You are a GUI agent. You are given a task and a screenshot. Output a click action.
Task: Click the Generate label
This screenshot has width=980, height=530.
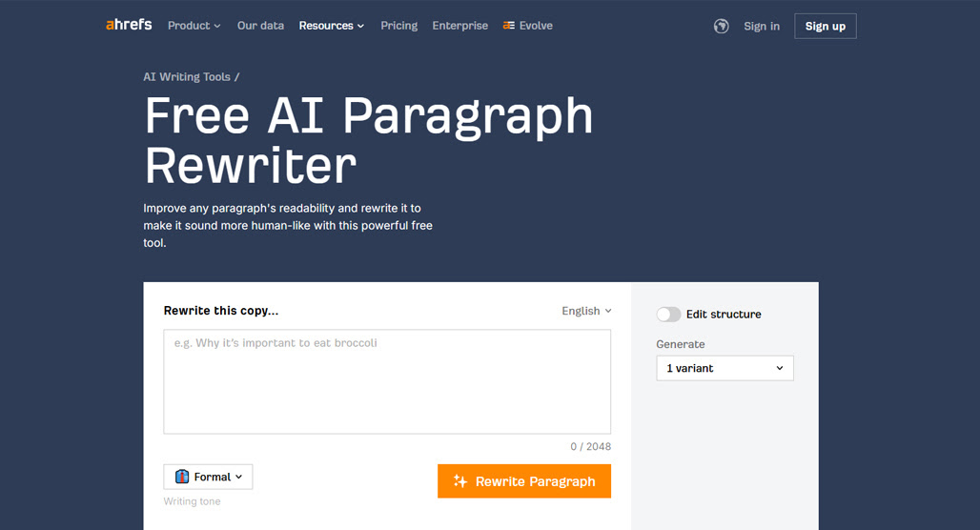(x=680, y=344)
